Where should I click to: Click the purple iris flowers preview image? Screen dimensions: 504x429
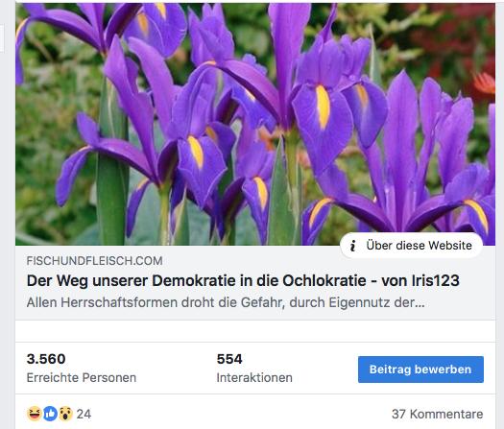point(255,124)
